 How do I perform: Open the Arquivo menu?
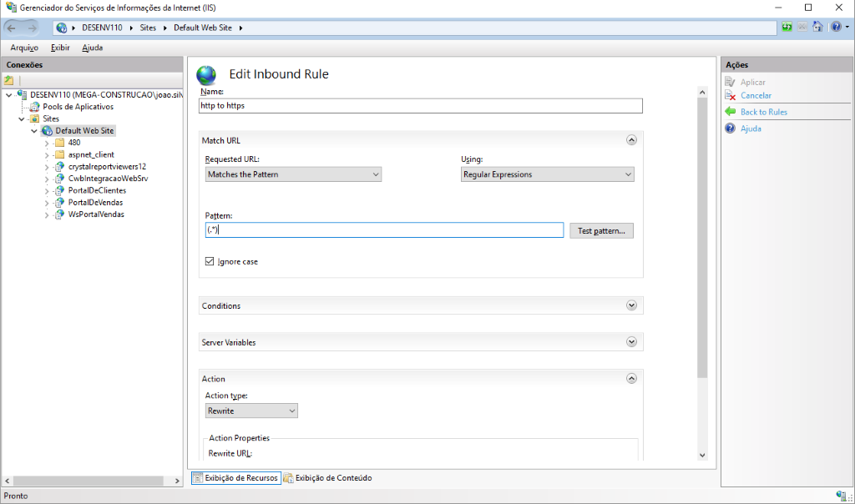(x=24, y=48)
